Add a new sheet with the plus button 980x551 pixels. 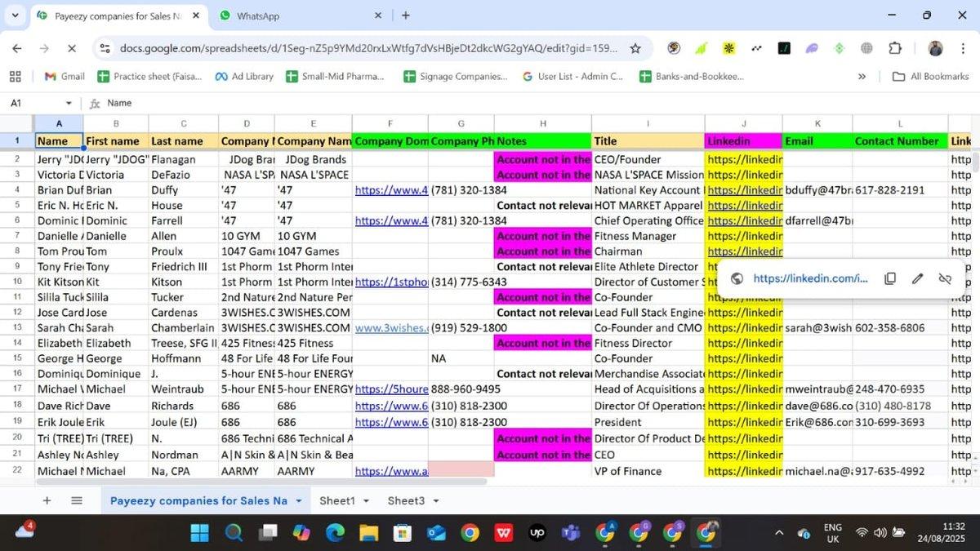(x=47, y=500)
